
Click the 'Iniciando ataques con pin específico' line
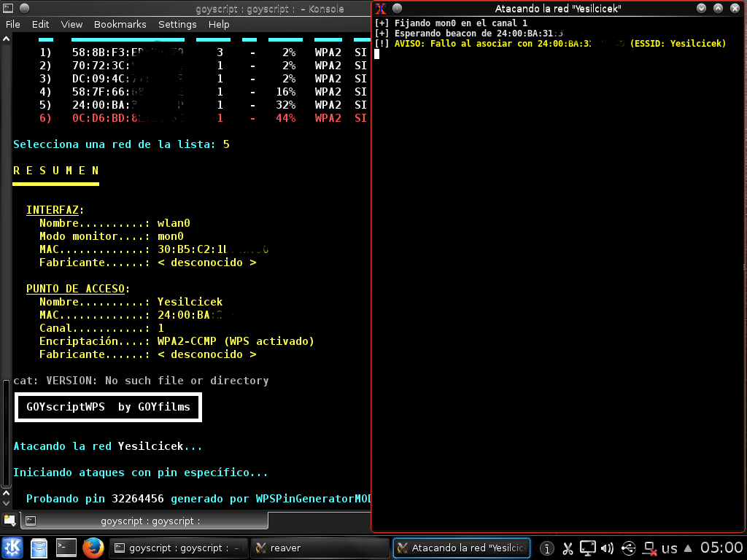click(x=141, y=472)
